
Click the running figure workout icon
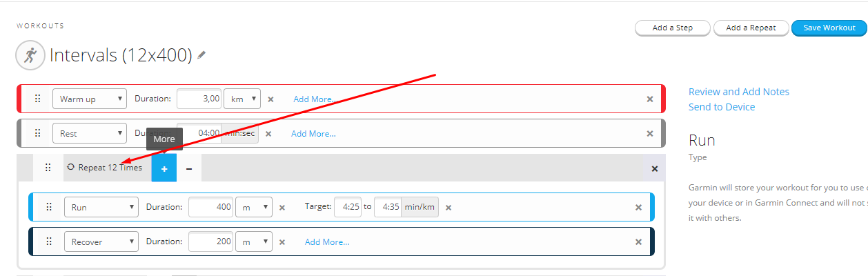[x=30, y=55]
